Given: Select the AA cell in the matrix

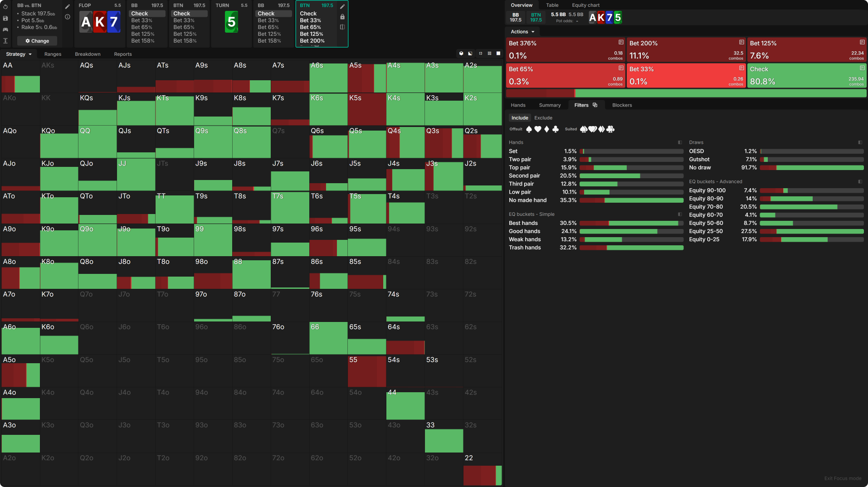Looking at the screenshot, I should (x=20, y=77).
